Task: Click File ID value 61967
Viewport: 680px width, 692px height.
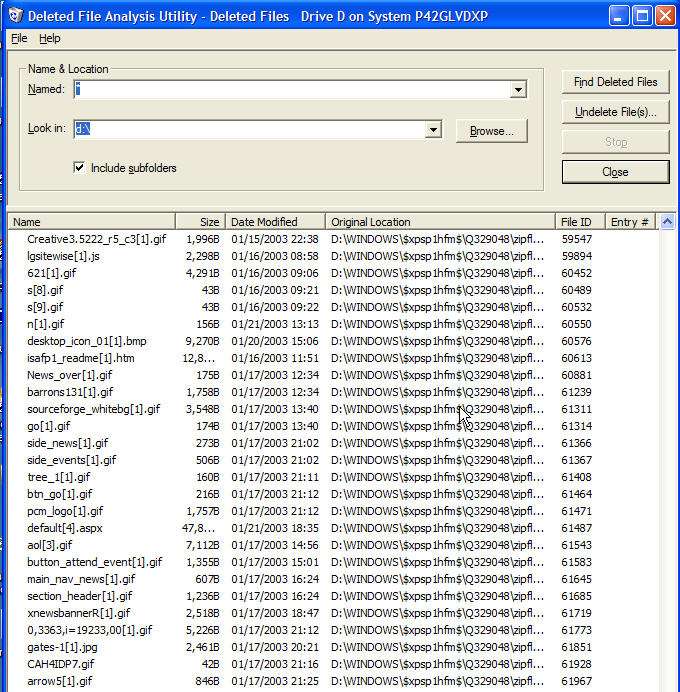Action: (x=576, y=681)
